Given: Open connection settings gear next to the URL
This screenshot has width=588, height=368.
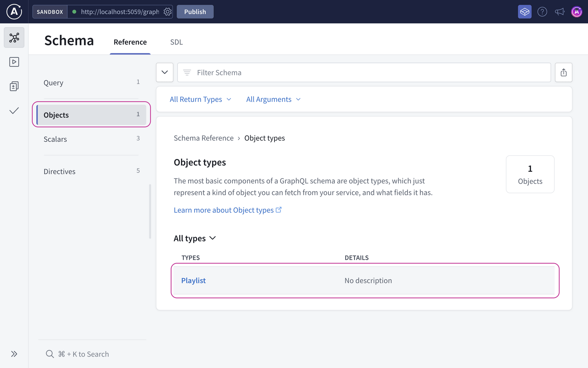Looking at the screenshot, I should pyautogui.click(x=167, y=12).
